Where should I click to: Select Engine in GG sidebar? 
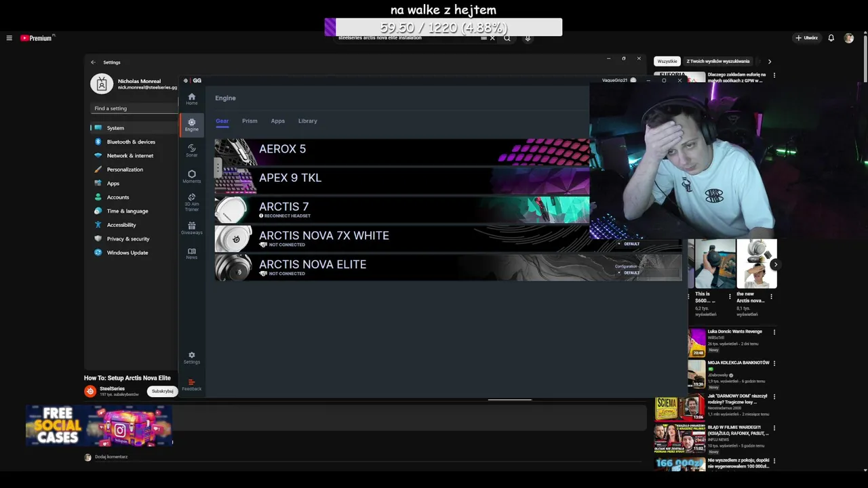(x=192, y=125)
